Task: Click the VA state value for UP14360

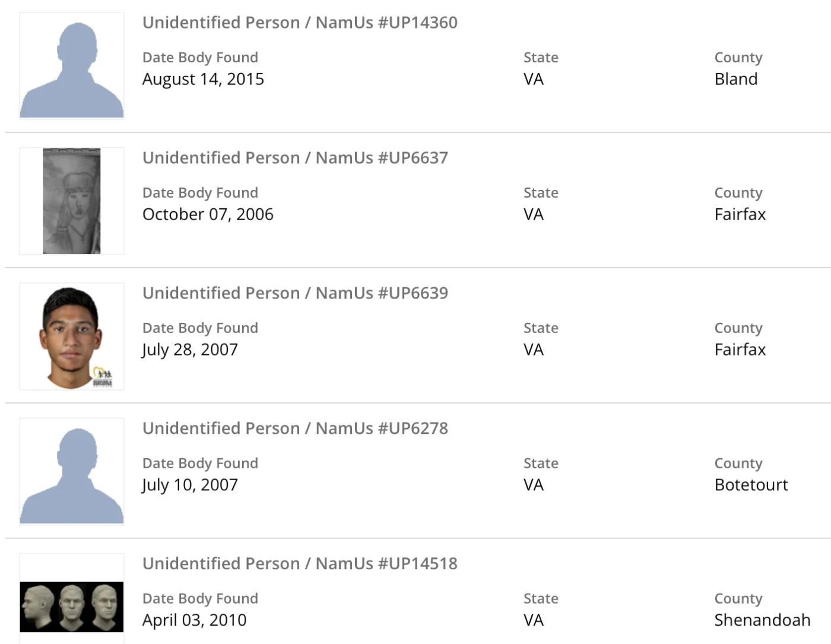Action: [534, 79]
